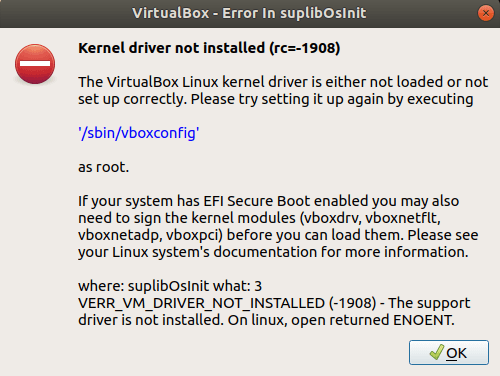Close the dialog with the orange X button
This screenshot has height=376, width=500.
[486, 13]
